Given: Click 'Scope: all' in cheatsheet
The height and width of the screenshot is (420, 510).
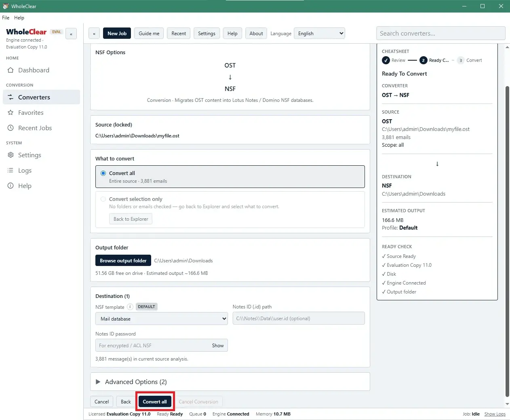Looking at the screenshot, I should (393, 145).
